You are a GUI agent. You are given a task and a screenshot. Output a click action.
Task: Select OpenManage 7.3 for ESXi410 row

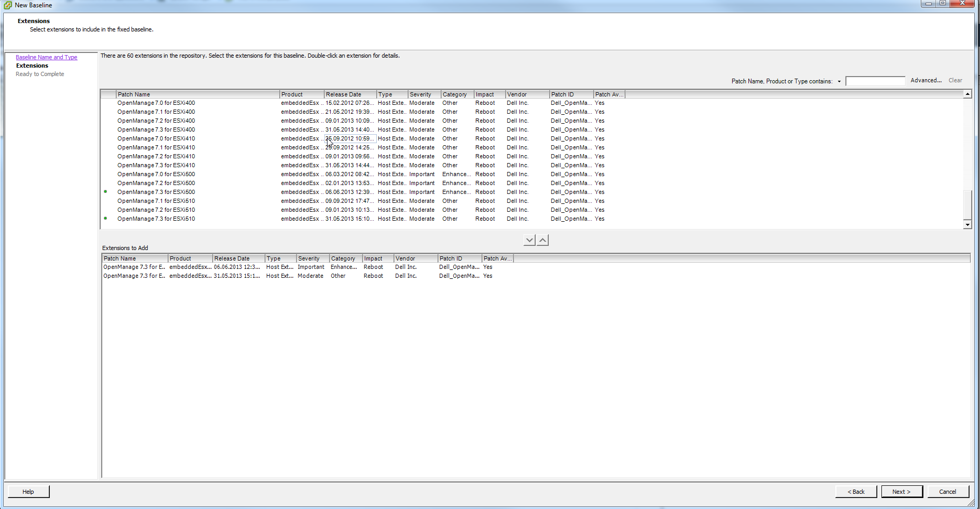(x=362, y=166)
